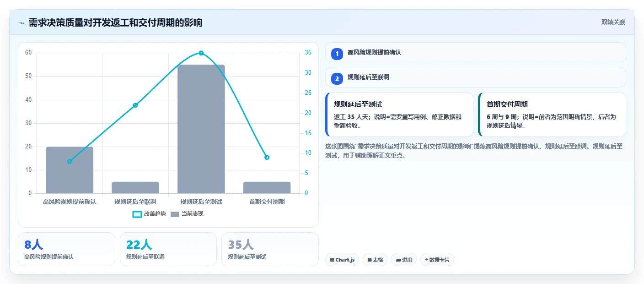Image resolution: width=644 pixels, height=284 pixels.
Task: Click the bar for 规则延后至联调
Action: [x=135, y=187]
